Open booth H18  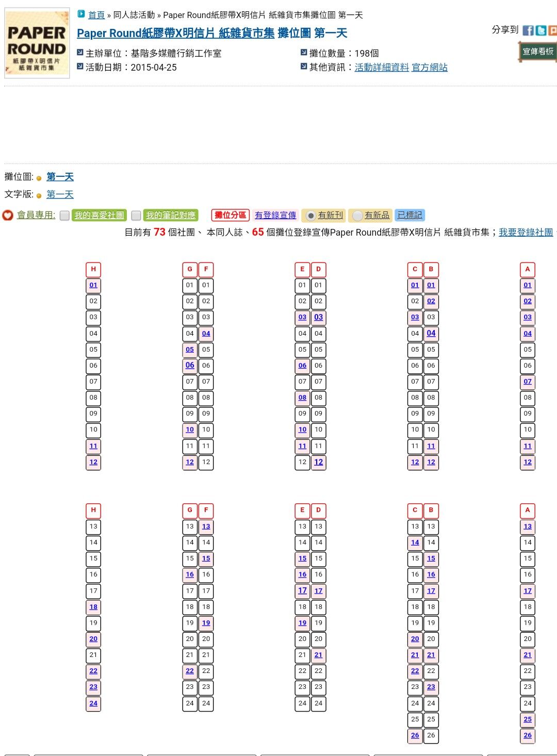[x=93, y=607]
